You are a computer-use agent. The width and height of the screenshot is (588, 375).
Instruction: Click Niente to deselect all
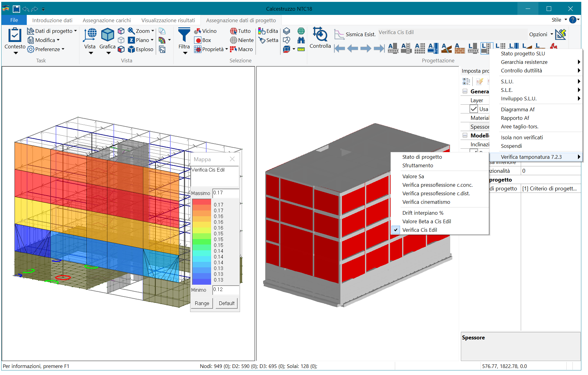[x=242, y=40]
